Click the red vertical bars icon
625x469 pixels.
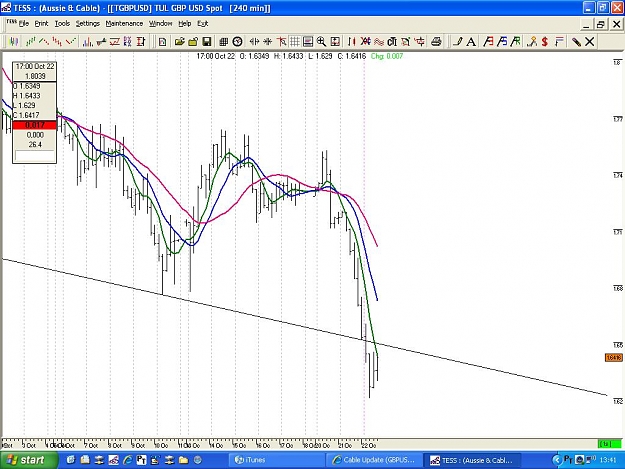pyautogui.click(x=352, y=41)
